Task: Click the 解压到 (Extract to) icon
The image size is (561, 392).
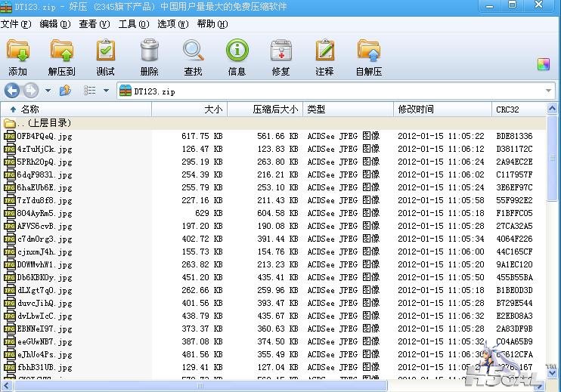Action: [61, 51]
